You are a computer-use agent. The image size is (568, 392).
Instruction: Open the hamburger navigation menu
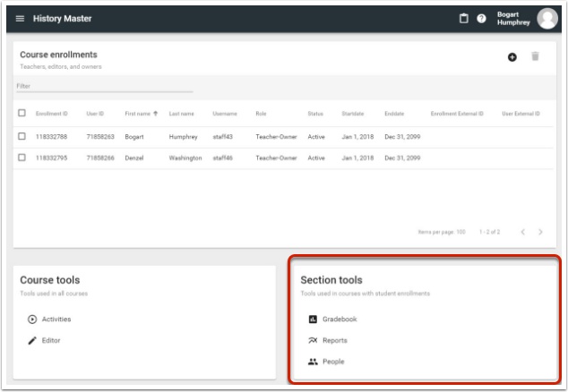[x=20, y=19]
